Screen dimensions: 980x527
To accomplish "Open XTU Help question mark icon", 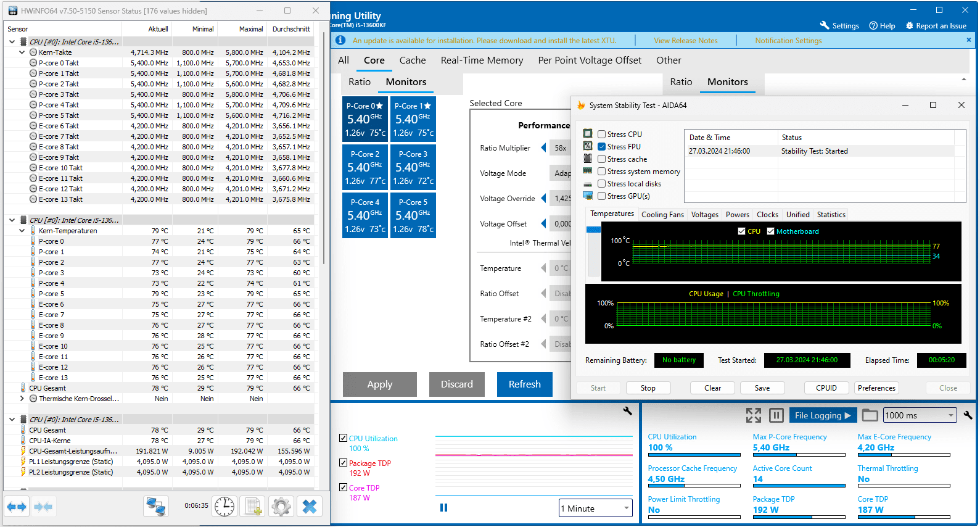I will pos(873,25).
